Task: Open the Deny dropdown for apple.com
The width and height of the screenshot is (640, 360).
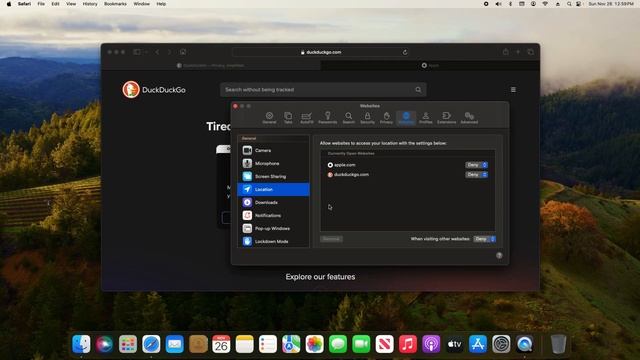Action: tap(476, 165)
